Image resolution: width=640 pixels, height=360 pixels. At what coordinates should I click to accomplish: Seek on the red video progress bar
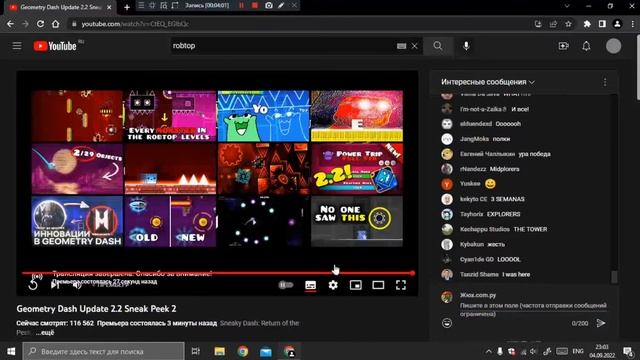[x=218, y=273]
